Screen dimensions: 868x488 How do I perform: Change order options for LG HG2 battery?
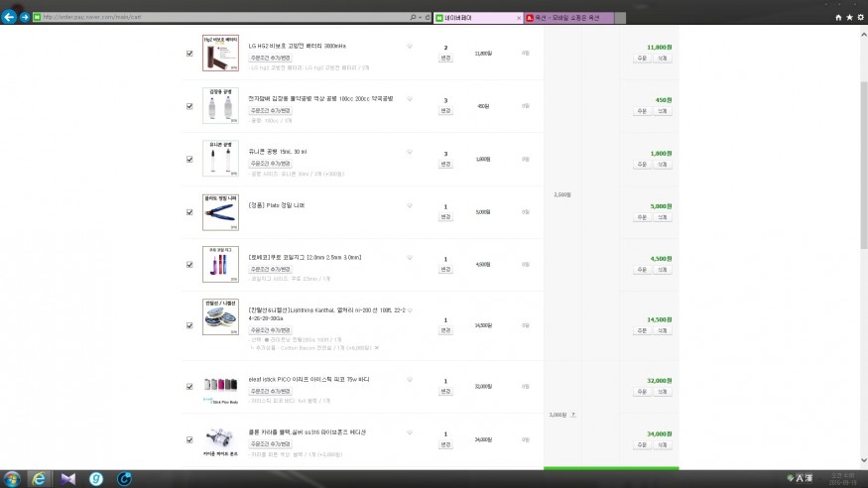tap(270, 58)
